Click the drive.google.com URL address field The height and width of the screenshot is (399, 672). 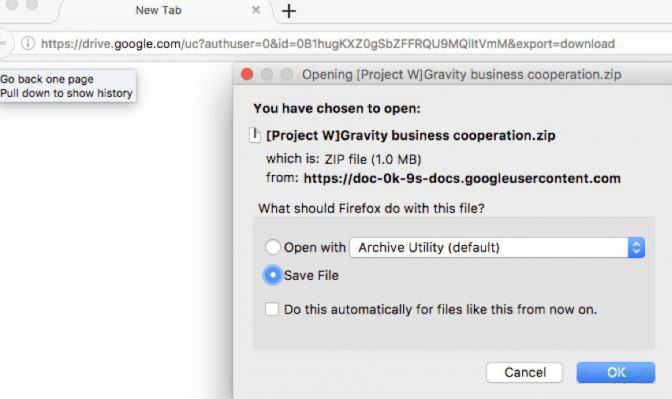328,44
